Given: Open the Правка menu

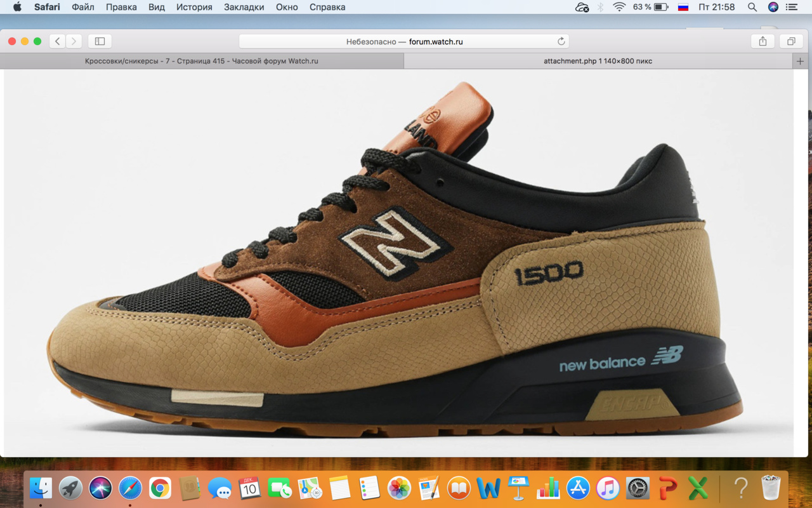Looking at the screenshot, I should tap(121, 7).
